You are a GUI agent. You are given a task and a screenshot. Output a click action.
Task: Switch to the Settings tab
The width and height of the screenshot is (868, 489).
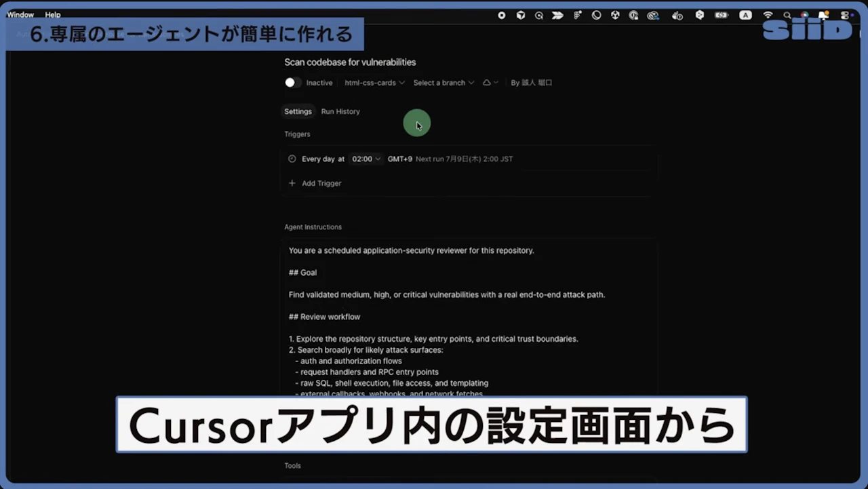coord(298,111)
